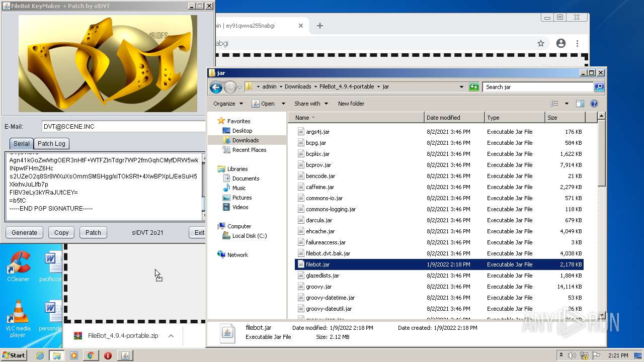Click the Exit button in KeyMaker

pos(198,232)
